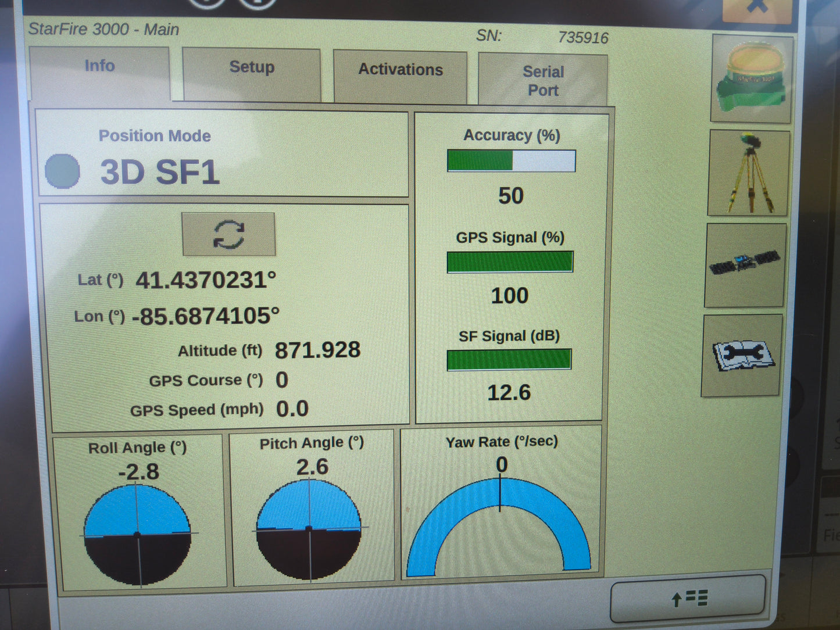Click the Yaw Rate arc gauge
Viewport: 840px width, 630px height.
pos(499,526)
